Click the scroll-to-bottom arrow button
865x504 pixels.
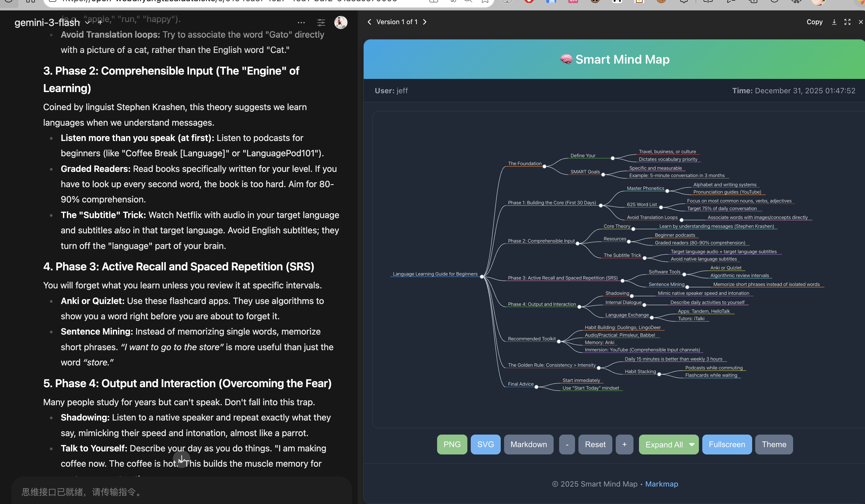click(x=181, y=459)
